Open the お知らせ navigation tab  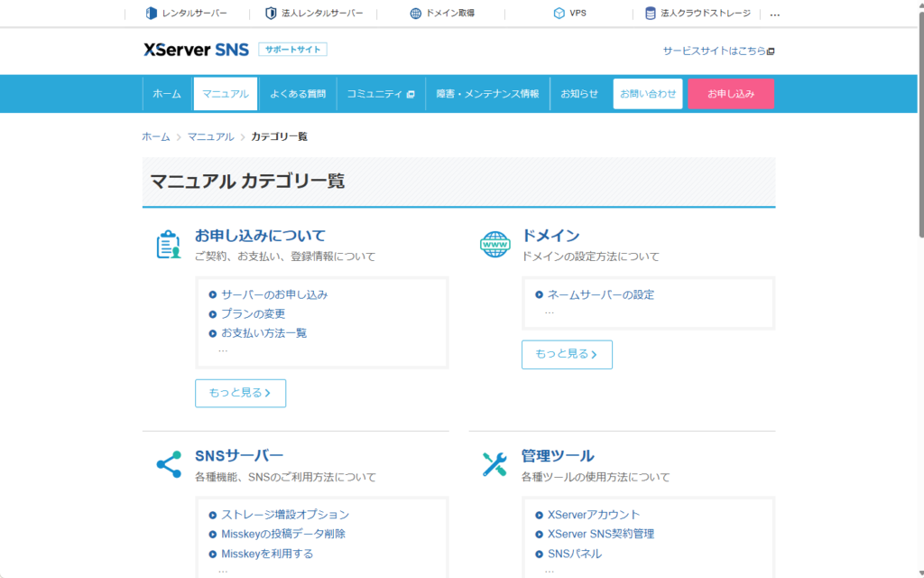(579, 94)
